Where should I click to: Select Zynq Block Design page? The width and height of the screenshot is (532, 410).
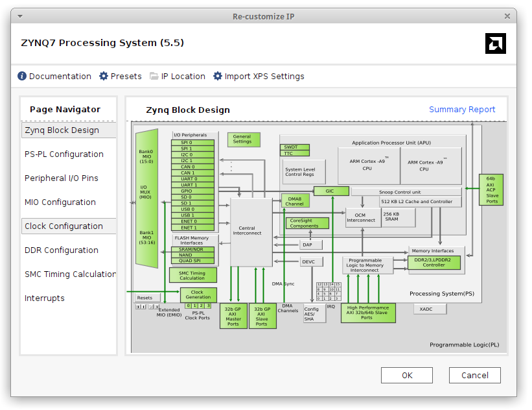69,130
